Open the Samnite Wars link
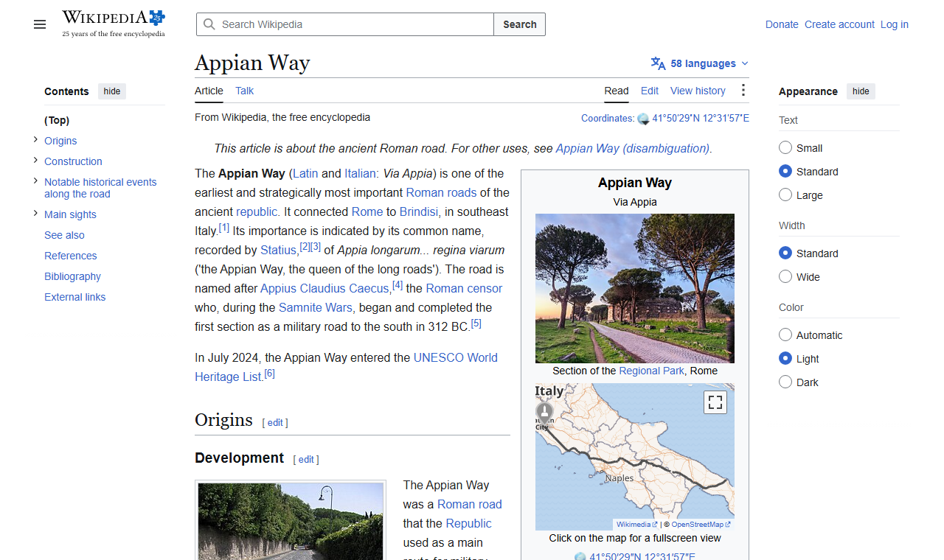 [x=317, y=307]
